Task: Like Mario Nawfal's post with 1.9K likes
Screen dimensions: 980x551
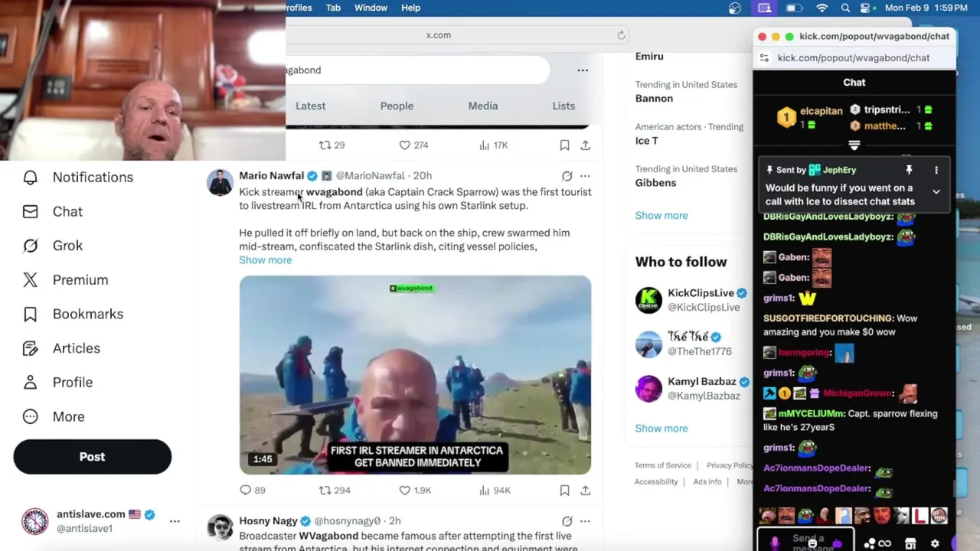Action: coord(415,491)
